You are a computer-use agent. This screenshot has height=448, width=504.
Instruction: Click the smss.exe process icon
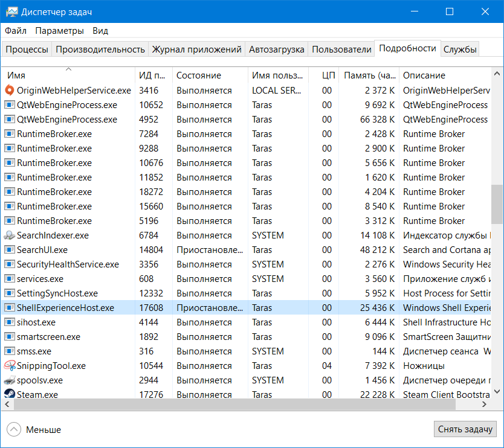9,351
